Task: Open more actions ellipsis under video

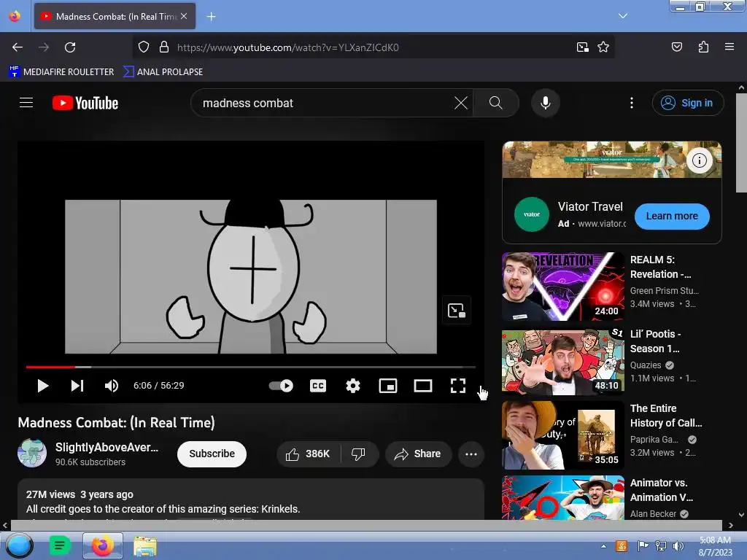Action: click(471, 454)
